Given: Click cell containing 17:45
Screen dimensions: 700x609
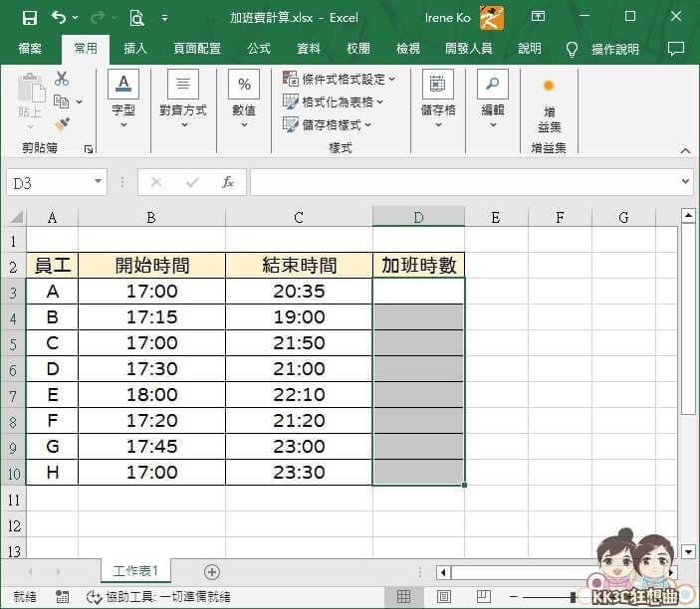Looking at the screenshot, I should click(151, 447).
